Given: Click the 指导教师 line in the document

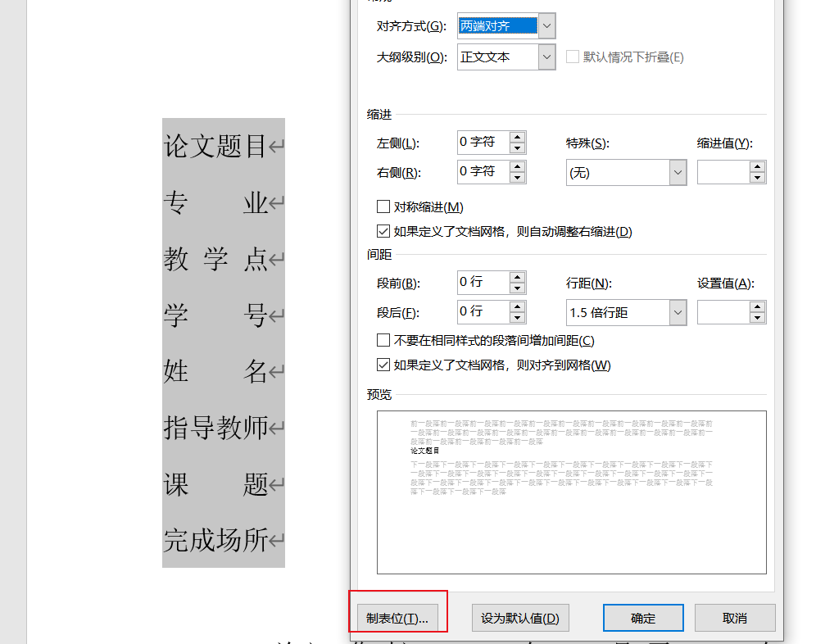Looking at the screenshot, I should pyautogui.click(x=215, y=428).
